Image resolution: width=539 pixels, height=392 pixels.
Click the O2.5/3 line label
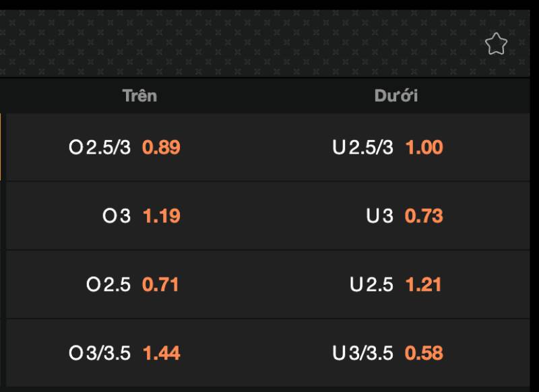point(100,148)
